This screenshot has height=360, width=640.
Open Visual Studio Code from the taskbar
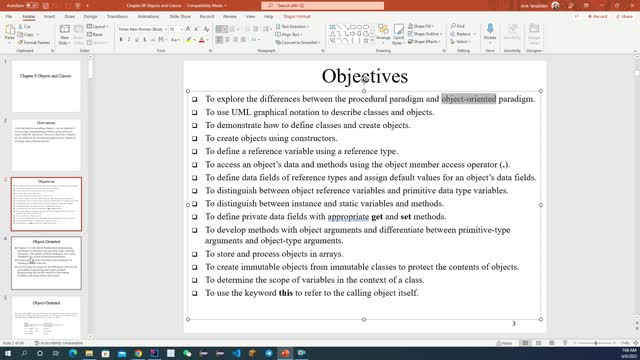236,353
